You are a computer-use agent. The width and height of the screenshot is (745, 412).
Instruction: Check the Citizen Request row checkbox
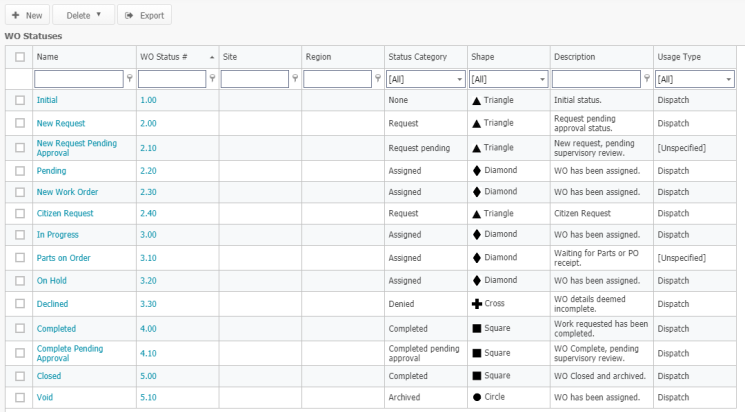pos(20,213)
